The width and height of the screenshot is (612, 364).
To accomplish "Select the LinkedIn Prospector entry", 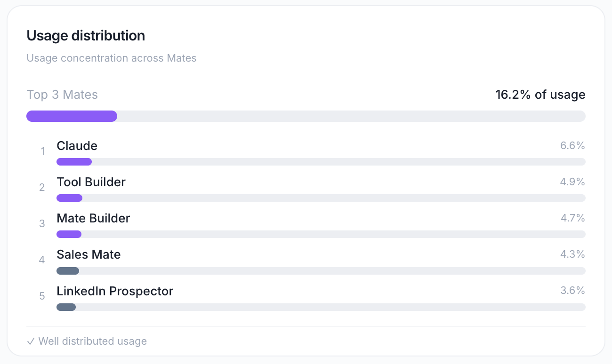I will (115, 291).
